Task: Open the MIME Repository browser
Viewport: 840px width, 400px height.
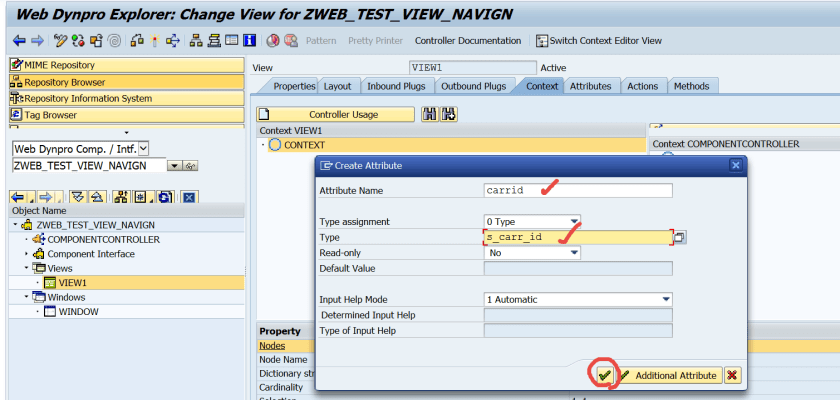Action: [x=126, y=65]
